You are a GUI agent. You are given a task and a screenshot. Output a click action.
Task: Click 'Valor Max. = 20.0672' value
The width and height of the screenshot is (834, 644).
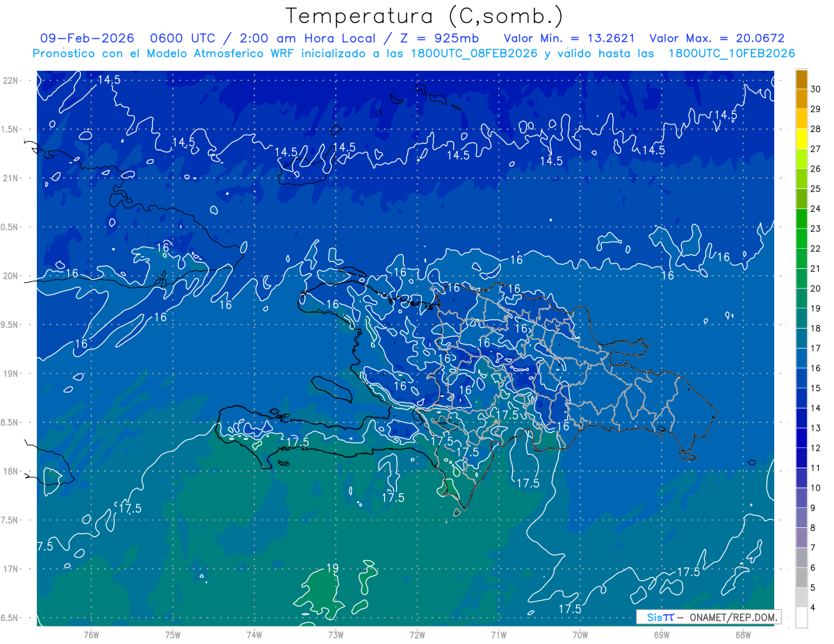[x=717, y=38]
